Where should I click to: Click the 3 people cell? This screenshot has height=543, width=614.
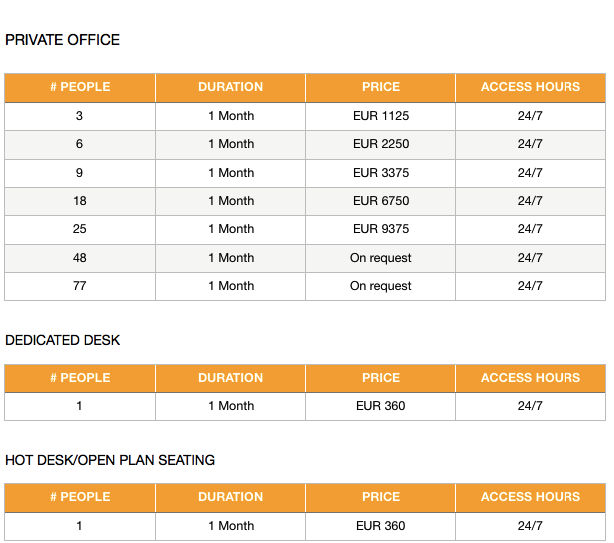click(79, 116)
